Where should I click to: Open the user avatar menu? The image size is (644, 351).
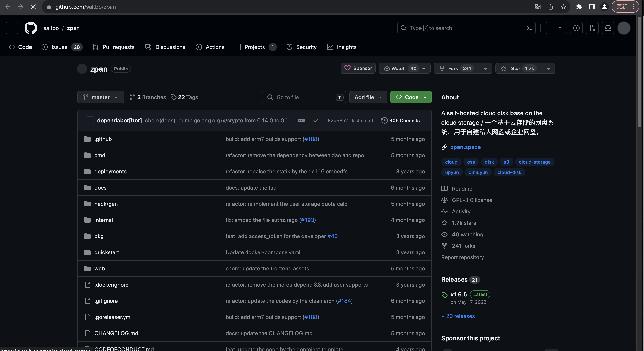[623, 28]
